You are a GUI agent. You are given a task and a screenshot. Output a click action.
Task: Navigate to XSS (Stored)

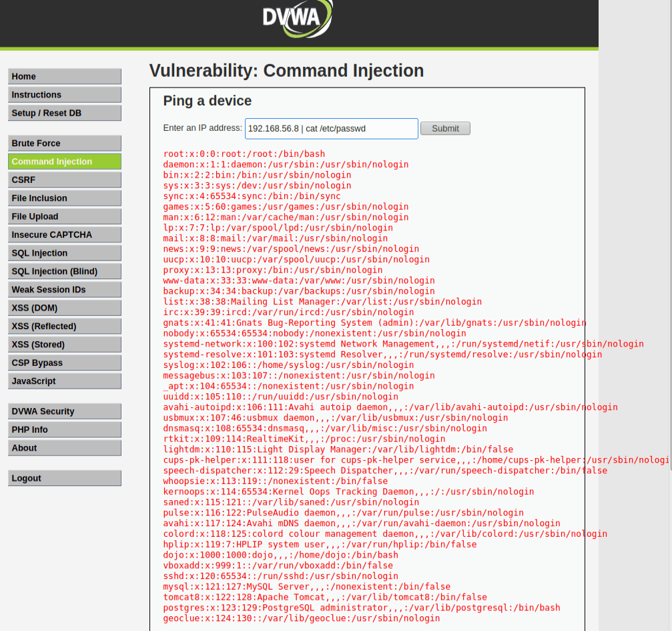tap(65, 345)
